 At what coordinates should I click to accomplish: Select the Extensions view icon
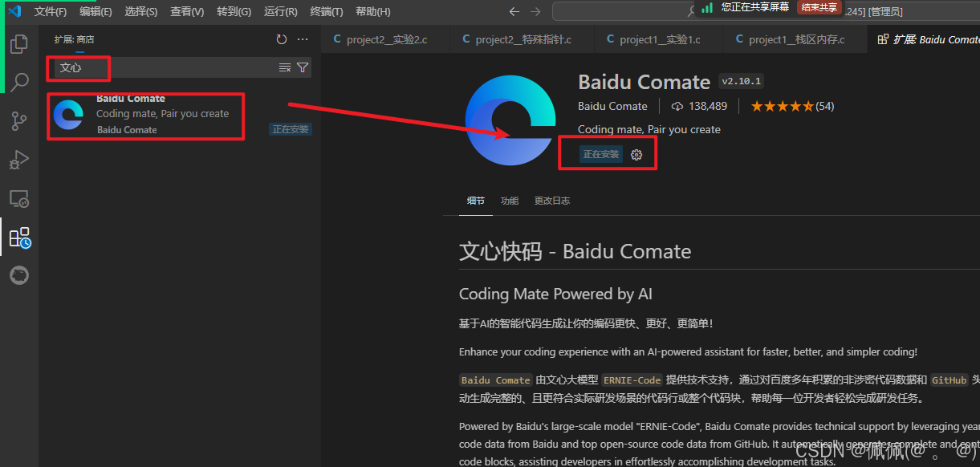[19, 238]
